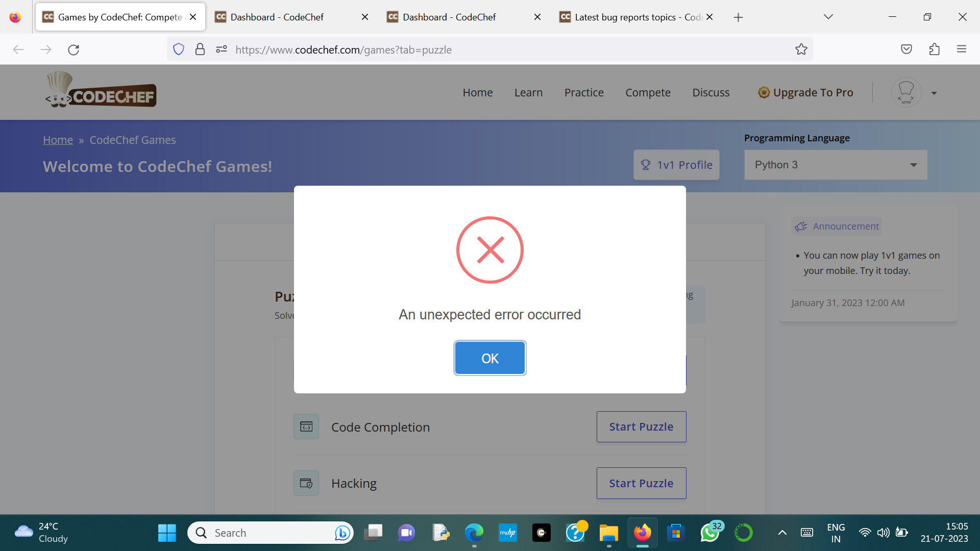Click the Firefox reload page icon
Screen dimensions: 980x551
73,49
